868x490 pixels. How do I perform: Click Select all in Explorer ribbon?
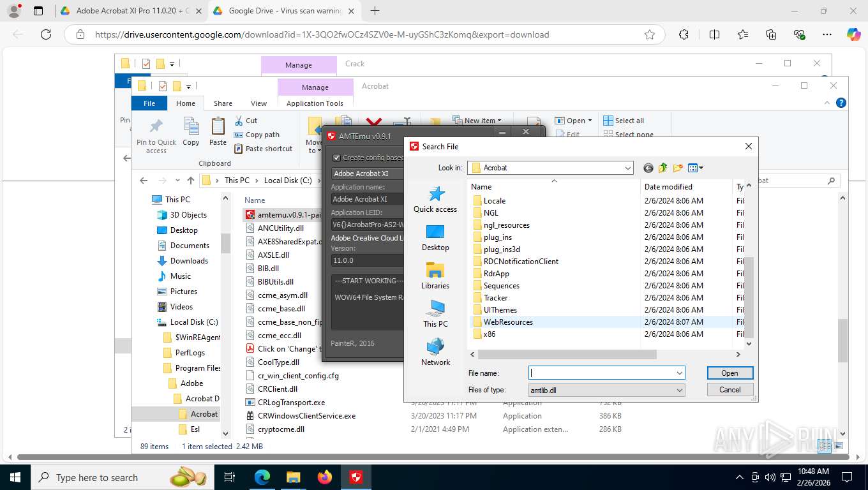point(624,121)
